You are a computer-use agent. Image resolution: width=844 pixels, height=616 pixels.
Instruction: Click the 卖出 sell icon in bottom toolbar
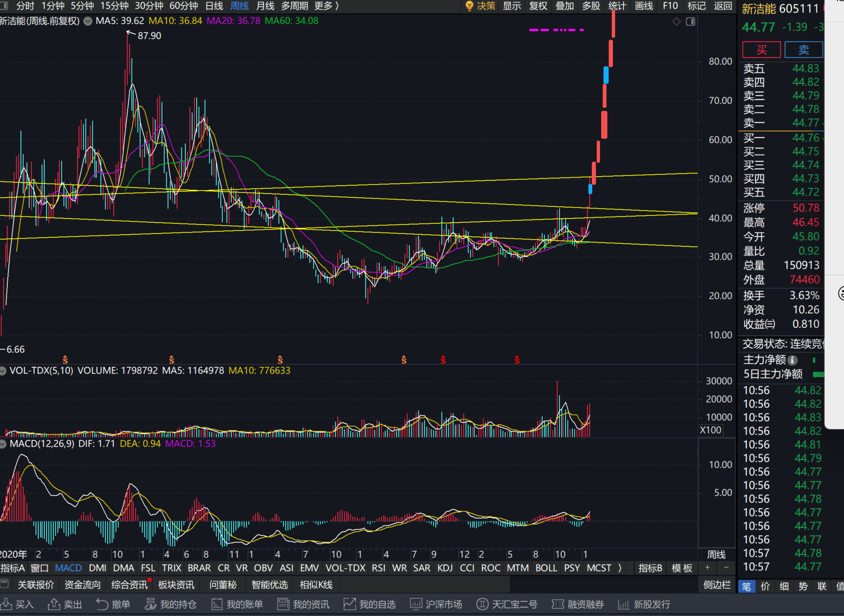click(x=54, y=604)
